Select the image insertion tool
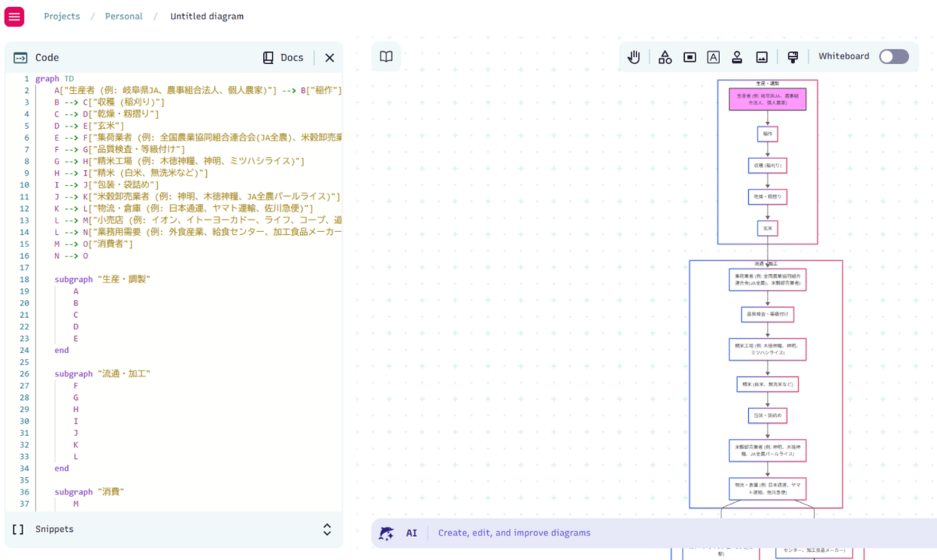The width and height of the screenshot is (937, 560). pyautogui.click(x=761, y=56)
